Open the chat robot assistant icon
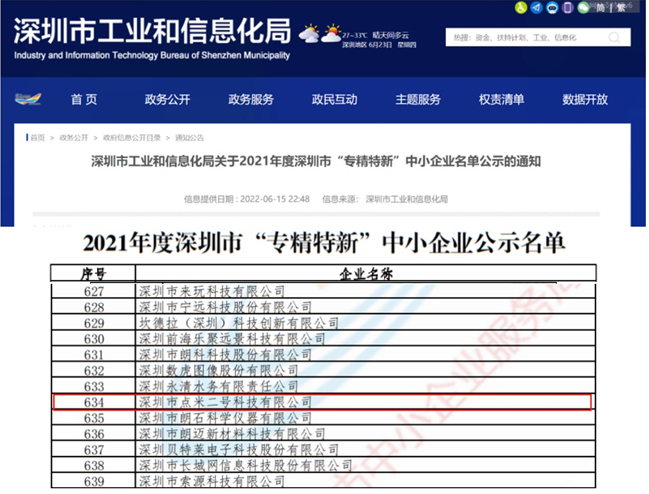The image size is (649, 494). [x=554, y=8]
